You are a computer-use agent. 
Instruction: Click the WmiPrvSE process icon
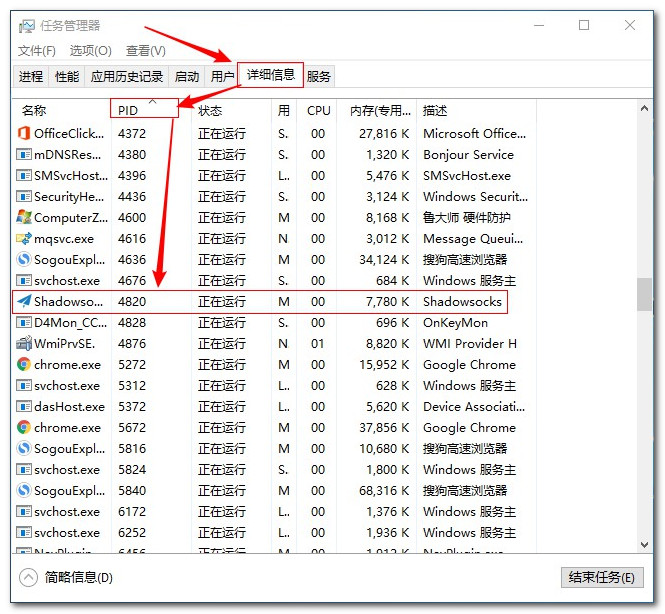click(x=24, y=343)
